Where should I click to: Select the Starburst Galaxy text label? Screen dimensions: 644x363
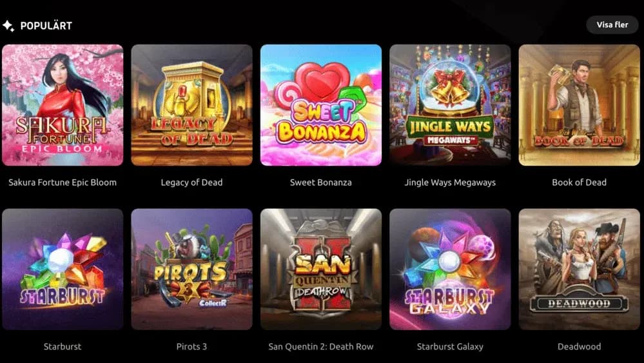(x=450, y=347)
